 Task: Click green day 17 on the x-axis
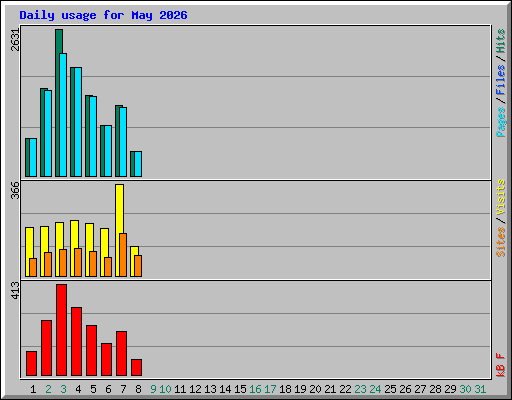pyautogui.click(x=270, y=389)
